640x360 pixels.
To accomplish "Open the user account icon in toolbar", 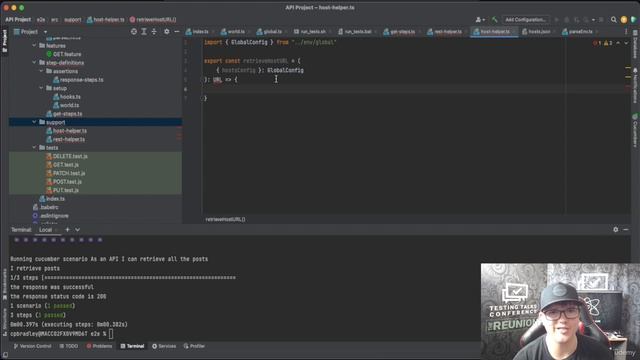I will click(480, 20).
